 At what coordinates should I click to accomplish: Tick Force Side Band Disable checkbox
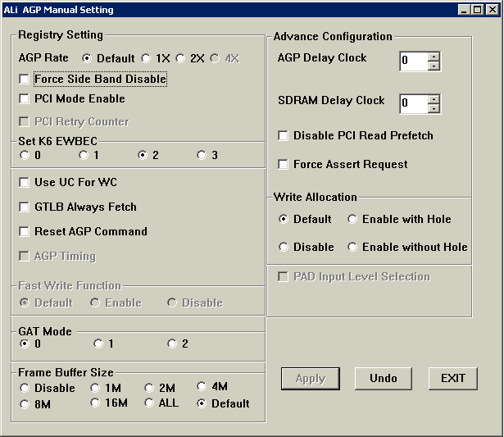[24, 79]
